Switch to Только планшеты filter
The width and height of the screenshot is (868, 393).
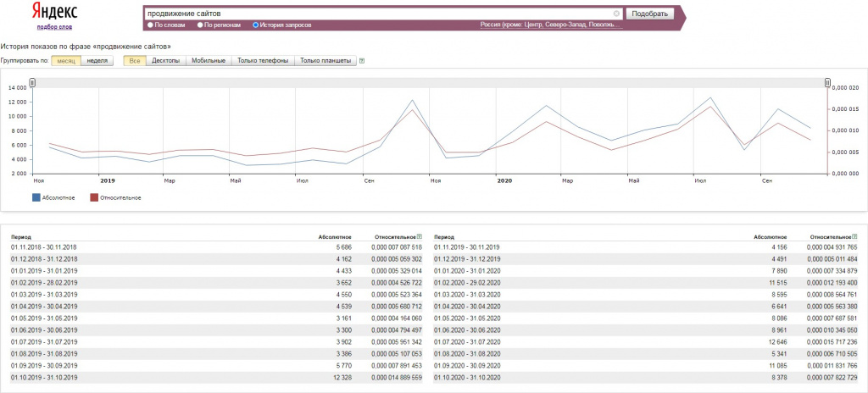(325, 61)
